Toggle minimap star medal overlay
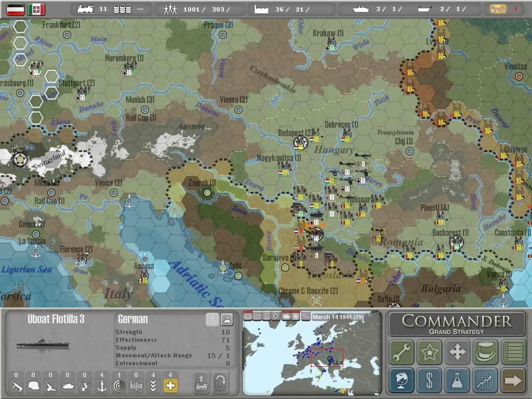Image resolution: width=532 pixels, height=399 pixels. 296,316
